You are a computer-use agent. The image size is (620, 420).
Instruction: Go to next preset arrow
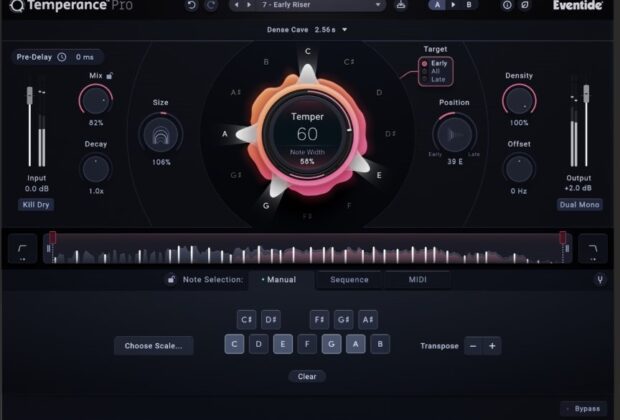tap(249, 5)
